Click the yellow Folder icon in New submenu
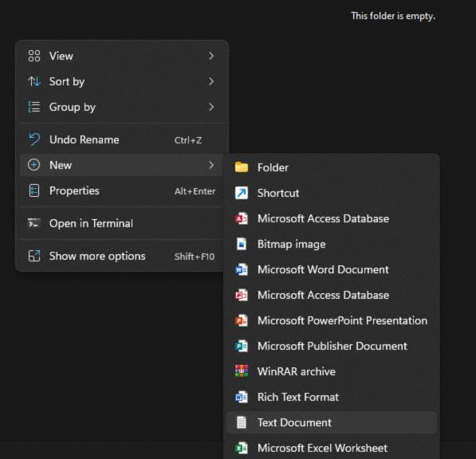 pyautogui.click(x=242, y=167)
